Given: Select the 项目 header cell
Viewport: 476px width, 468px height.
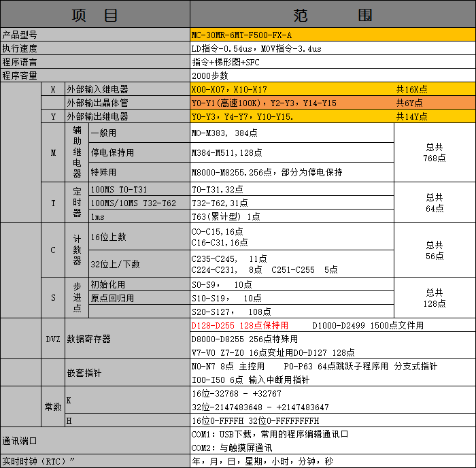Looking at the screenshot, I should 95,15.
